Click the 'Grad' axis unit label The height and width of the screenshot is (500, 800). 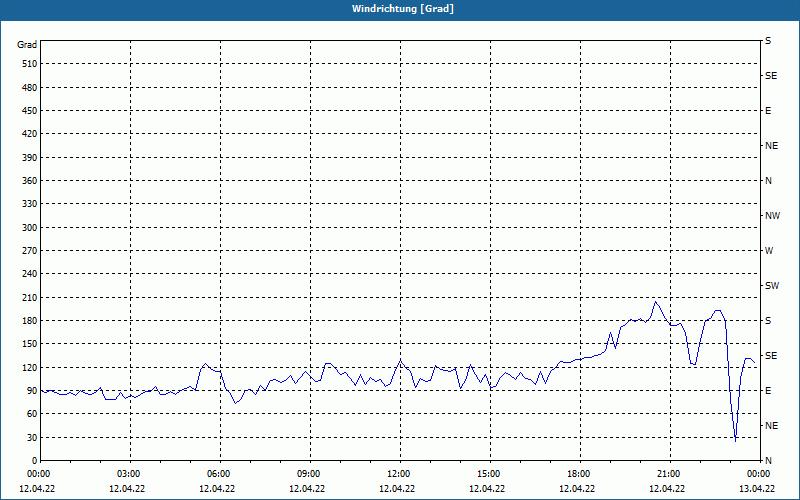(27, 45)
